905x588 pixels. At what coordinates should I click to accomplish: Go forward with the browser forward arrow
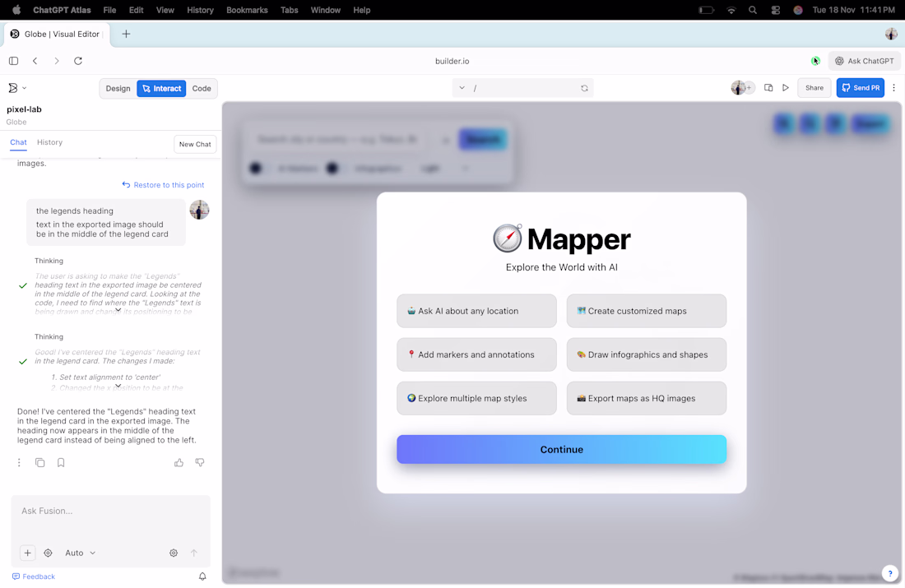pos(57,61)
